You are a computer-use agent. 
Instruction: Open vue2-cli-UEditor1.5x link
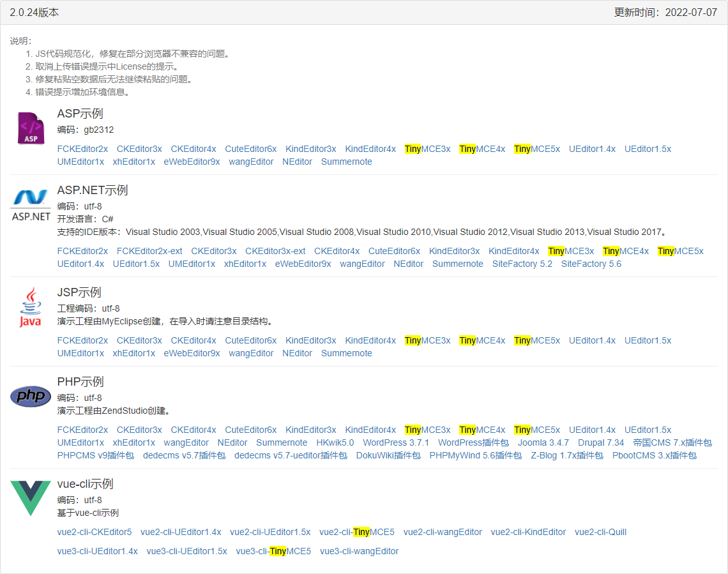coord(270,532)
